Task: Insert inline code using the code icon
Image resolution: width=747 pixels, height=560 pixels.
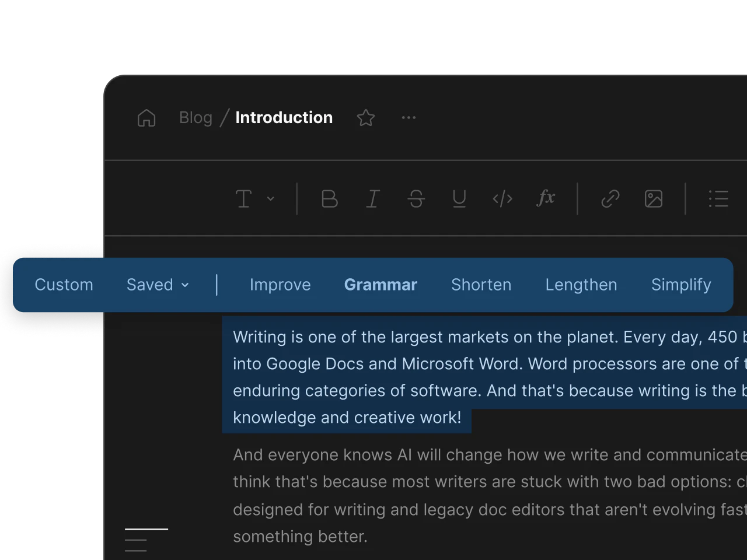Action: pyautogui.click(x=502, y=199)
